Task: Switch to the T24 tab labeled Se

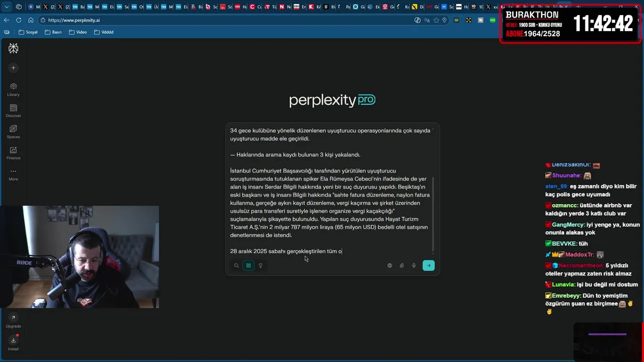Action: (x=122, y=7)
